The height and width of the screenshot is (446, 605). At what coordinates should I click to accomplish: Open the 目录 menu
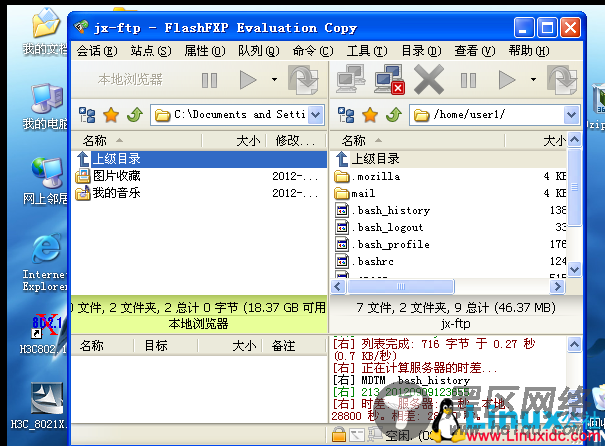(421, 51)
